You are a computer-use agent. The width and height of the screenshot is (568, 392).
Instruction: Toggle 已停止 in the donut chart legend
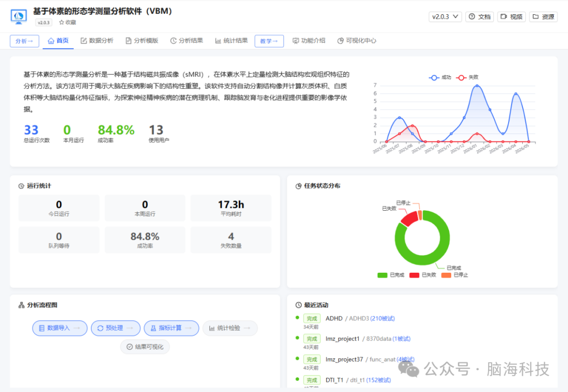[x=454, y=275]
